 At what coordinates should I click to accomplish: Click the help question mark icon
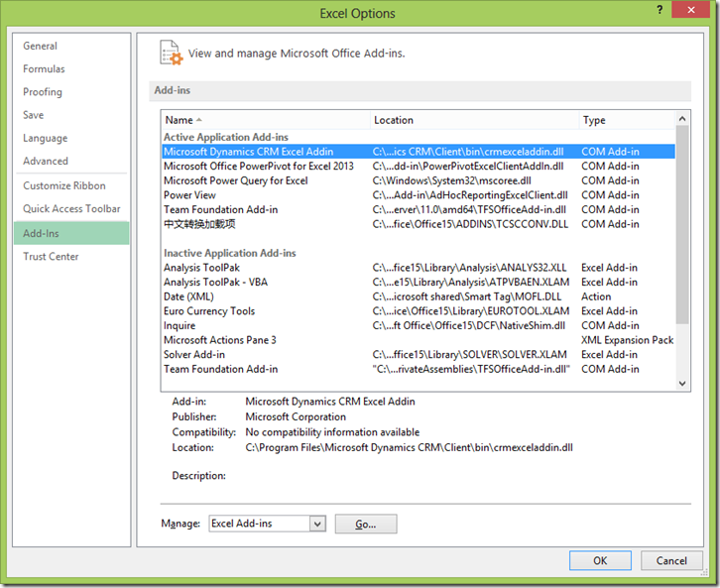coord(660,10)
